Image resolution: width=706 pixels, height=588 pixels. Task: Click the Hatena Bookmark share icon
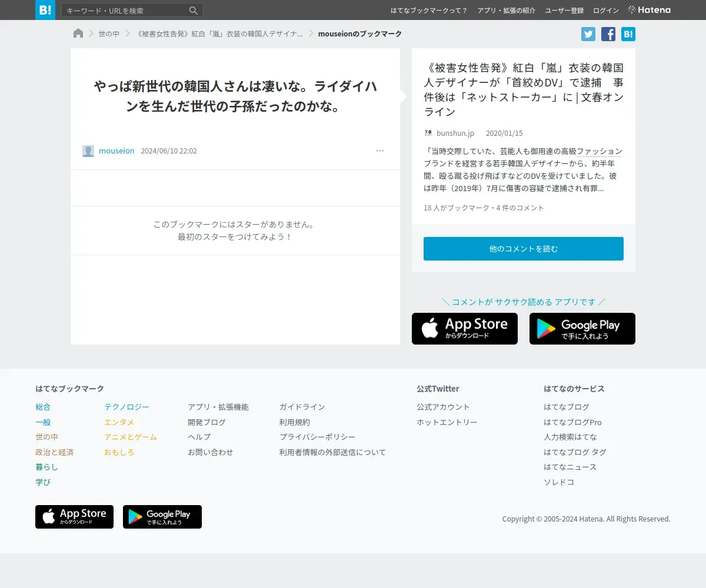(628, 34)
